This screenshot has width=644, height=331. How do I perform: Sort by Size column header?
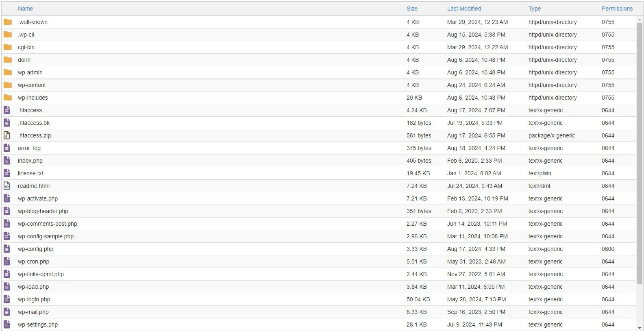pos(412,9)
